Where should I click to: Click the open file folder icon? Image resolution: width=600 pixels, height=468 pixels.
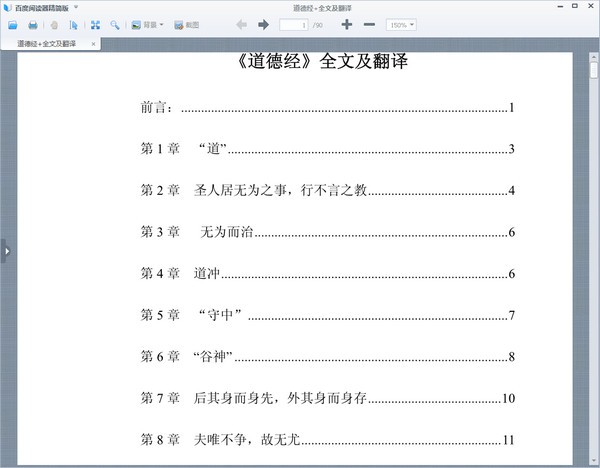tap(13, 25)
